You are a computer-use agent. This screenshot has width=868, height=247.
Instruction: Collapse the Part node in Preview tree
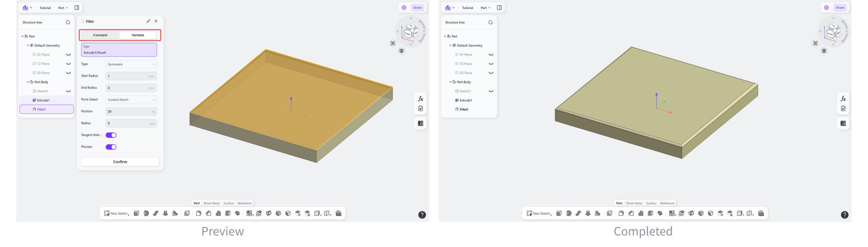[x=22, y=36]
